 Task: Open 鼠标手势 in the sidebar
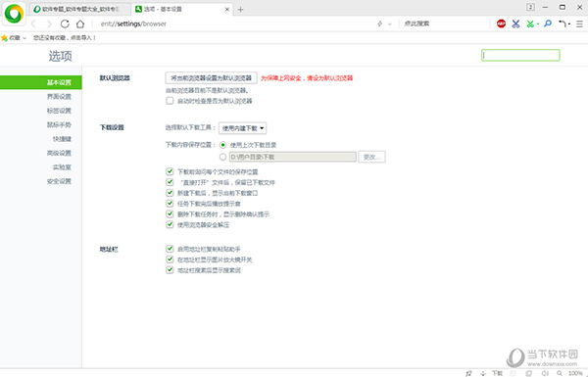pyautogui.click(x=59, y=124)
